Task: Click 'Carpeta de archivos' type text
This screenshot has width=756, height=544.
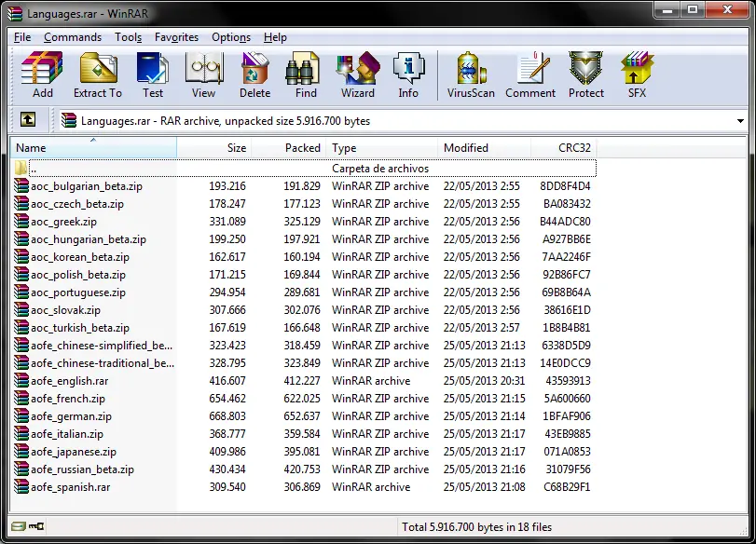Action: 380,169
